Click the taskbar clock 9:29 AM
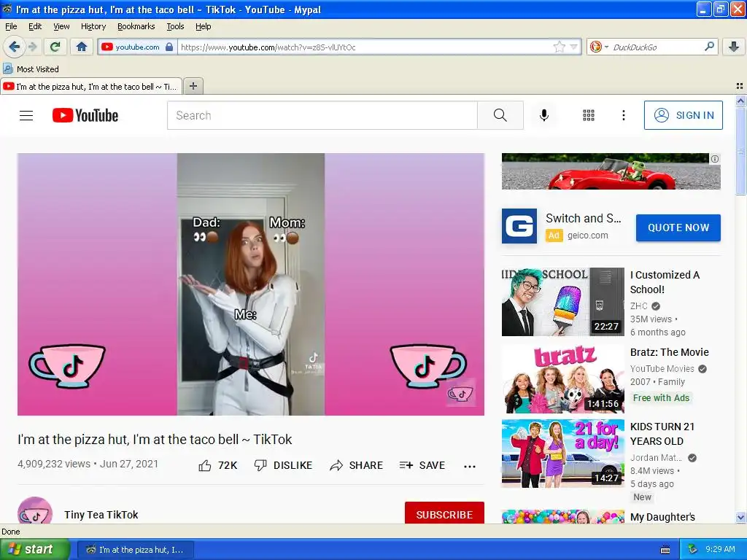This screenshot has width=747, height=560. click(x=720, y=550)
